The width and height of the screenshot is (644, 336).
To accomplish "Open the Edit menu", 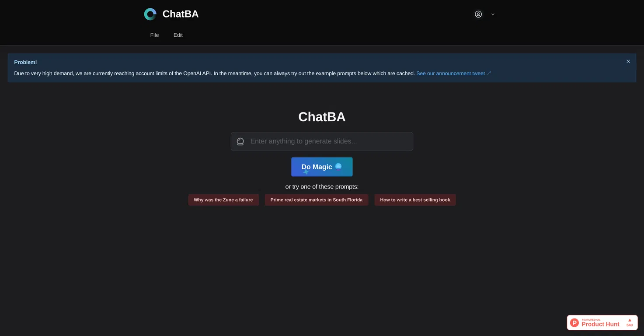I will 178,35.
